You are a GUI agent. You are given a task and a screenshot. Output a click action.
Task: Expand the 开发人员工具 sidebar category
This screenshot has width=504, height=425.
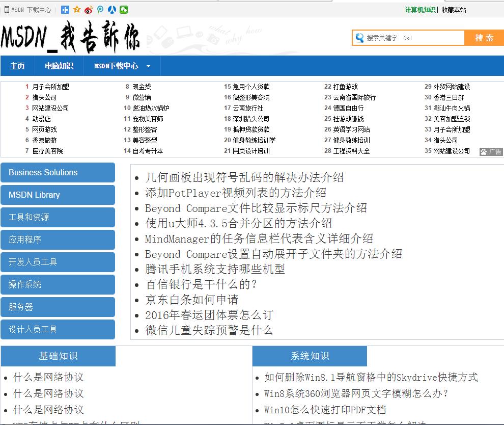pyautogui.click(x=58, y=262)
